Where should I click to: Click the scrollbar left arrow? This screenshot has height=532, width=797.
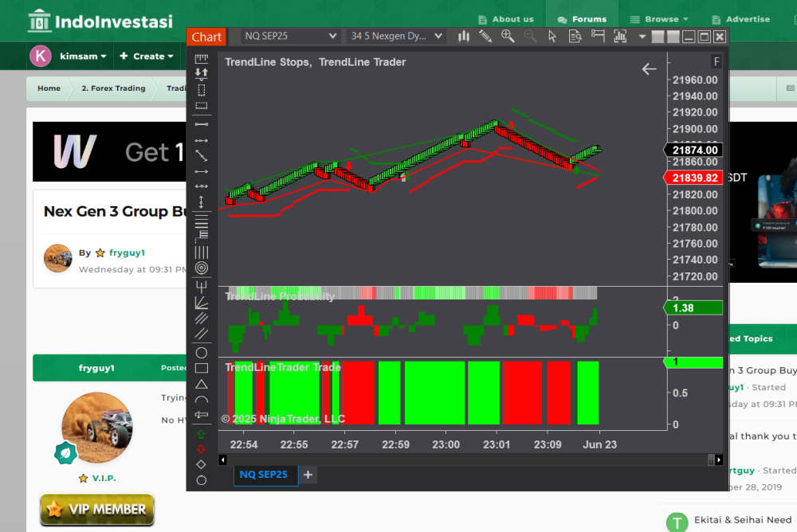click(223, 460)
